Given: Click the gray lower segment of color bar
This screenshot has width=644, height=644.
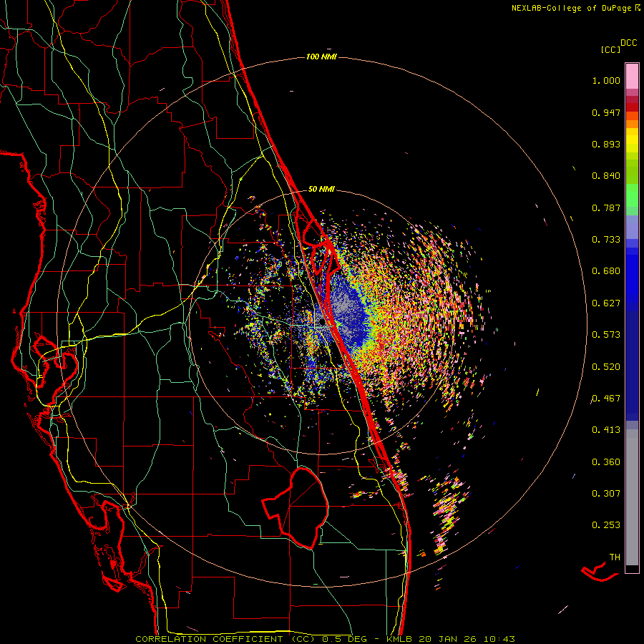Looking at the screenshot, I should [632, 497].
